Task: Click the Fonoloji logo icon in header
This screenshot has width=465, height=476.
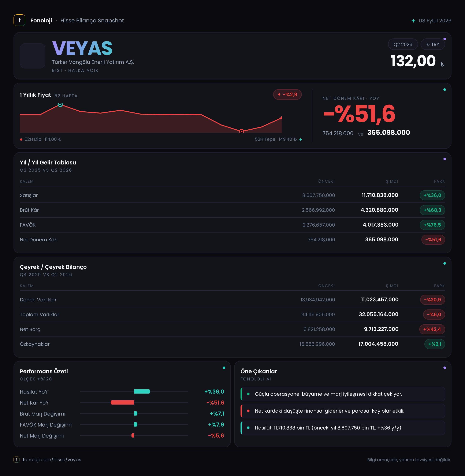Action: pyautogui.click(x=19, y=20)
